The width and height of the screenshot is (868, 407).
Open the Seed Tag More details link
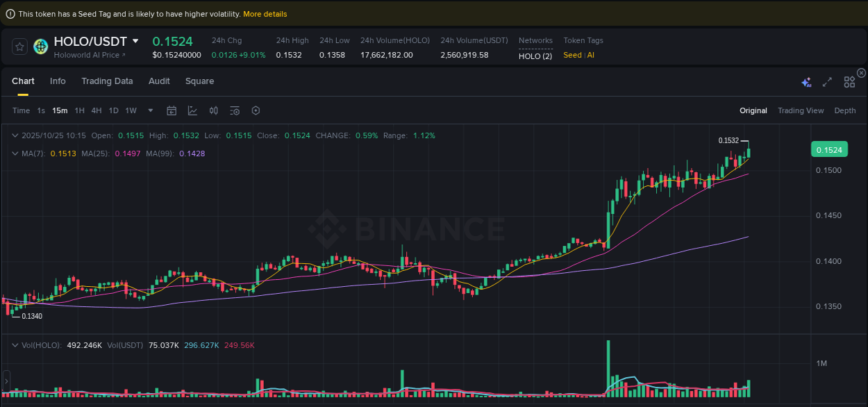coord(265,13)
